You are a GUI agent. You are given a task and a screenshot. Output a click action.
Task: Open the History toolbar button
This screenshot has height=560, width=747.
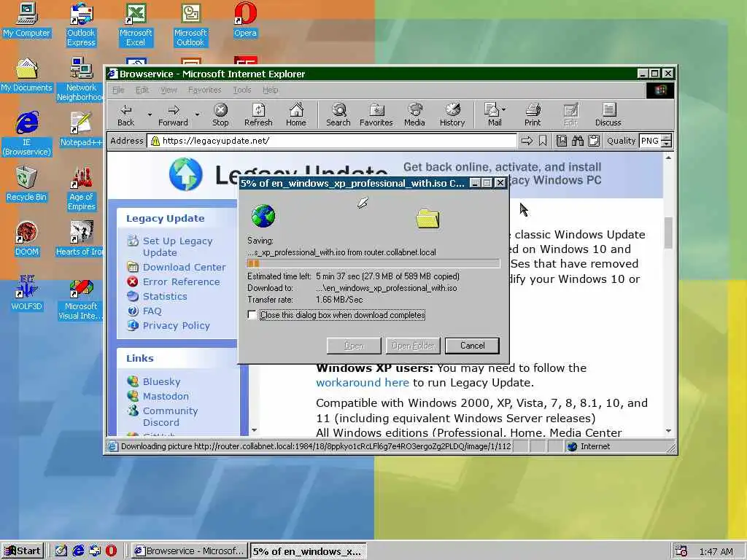click(452, 114)
